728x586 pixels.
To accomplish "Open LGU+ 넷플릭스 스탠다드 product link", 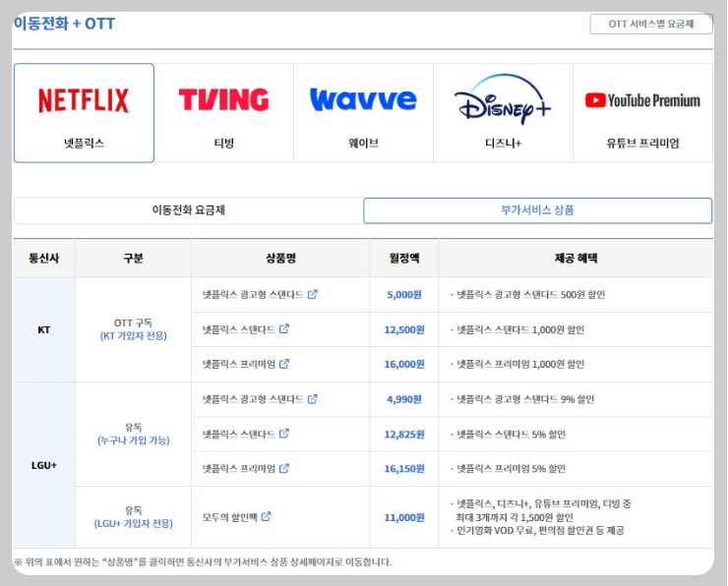I will (x=239, y=434).
